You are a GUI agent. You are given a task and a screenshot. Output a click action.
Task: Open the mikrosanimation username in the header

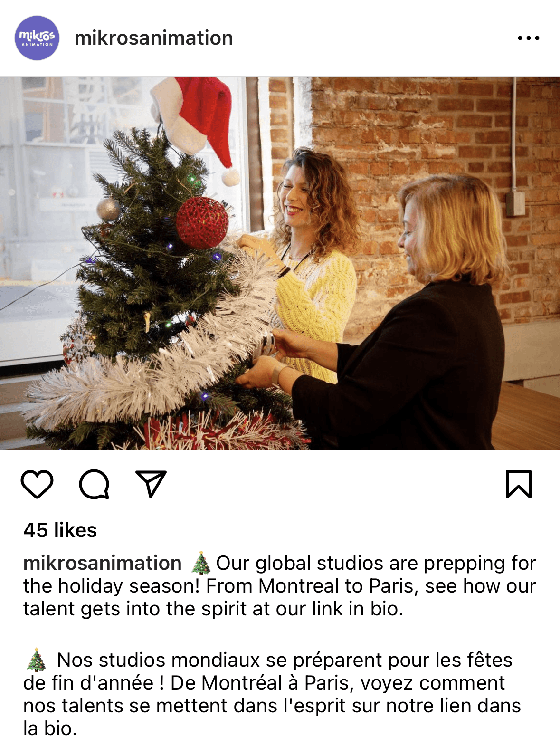(x=154, y=38)
